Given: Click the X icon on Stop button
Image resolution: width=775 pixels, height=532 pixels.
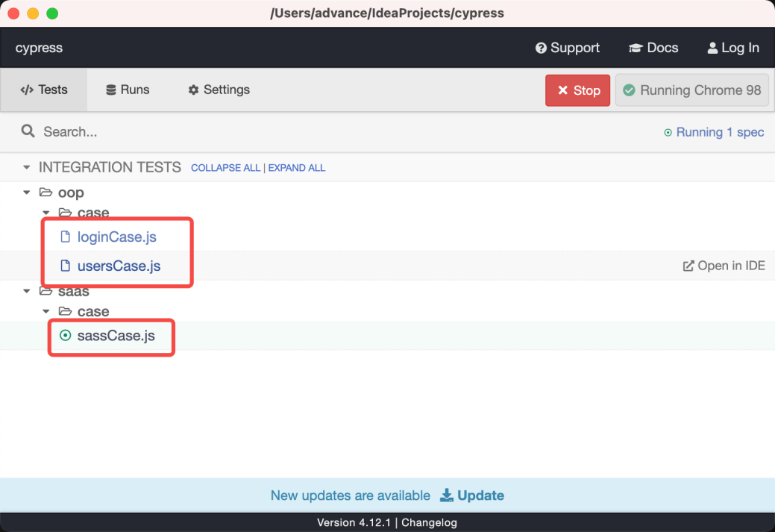Looking at the screenshot, I should 563,90.
